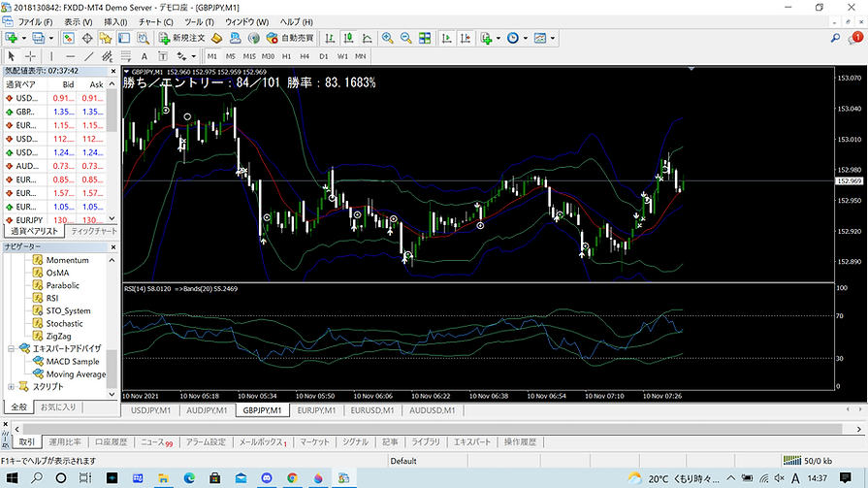This screenshot has height=488, width=868.
Task: Select the EURJPY row in Market Watch
Action: pos(54,220)
